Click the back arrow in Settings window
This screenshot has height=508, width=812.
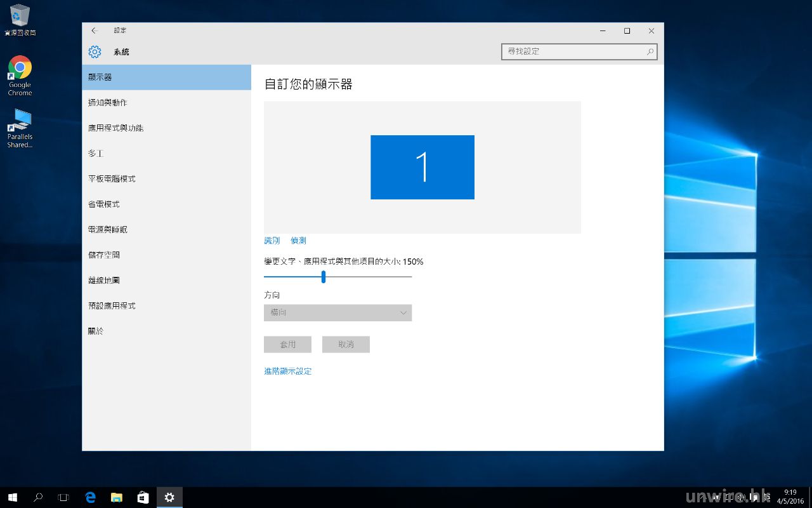95,30
